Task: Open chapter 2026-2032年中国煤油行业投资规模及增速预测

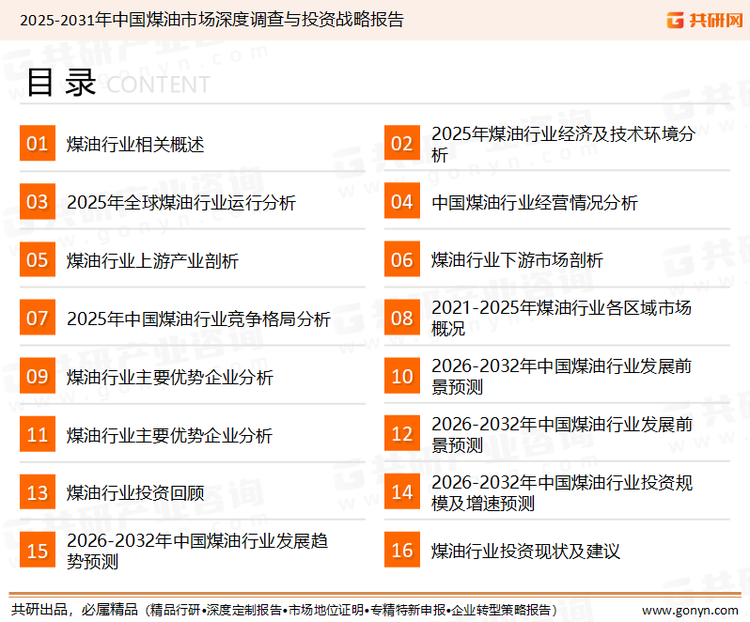Action: (x=562, y=493)
